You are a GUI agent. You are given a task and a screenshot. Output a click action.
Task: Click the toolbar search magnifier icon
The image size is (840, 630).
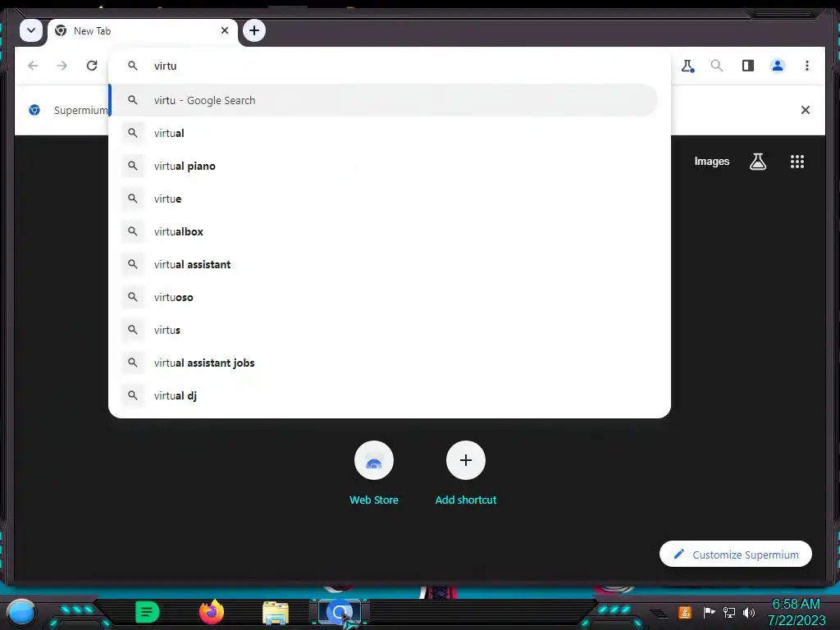(x=717, y=66)
